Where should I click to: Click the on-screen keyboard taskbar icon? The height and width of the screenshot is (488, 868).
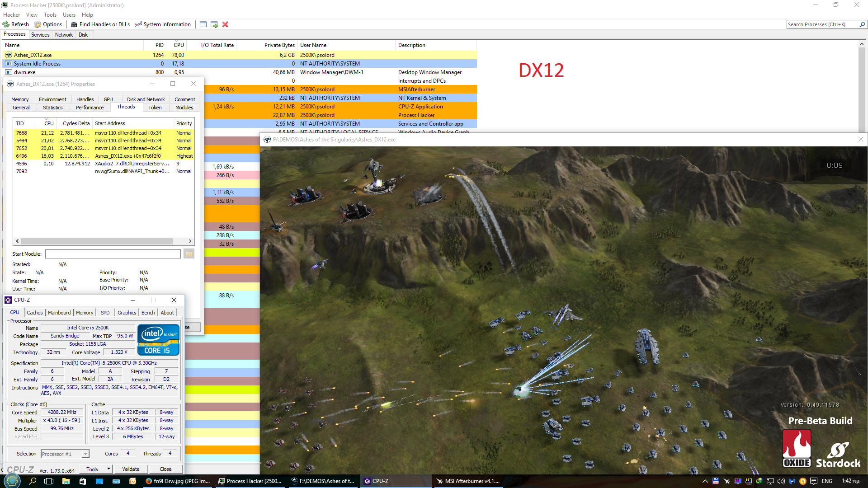(116, 481)
